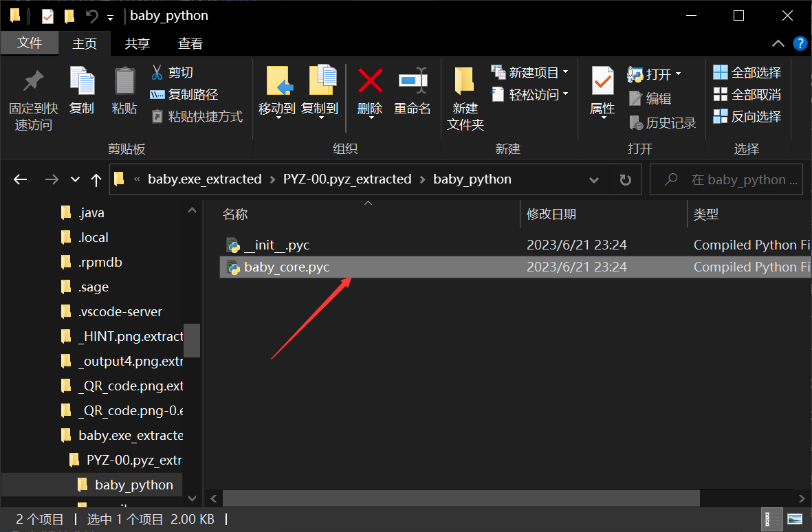Switch to Home (主页) tab
This screenshot has width=812, height=532.
pyautogui.click(x=85, y=43)
